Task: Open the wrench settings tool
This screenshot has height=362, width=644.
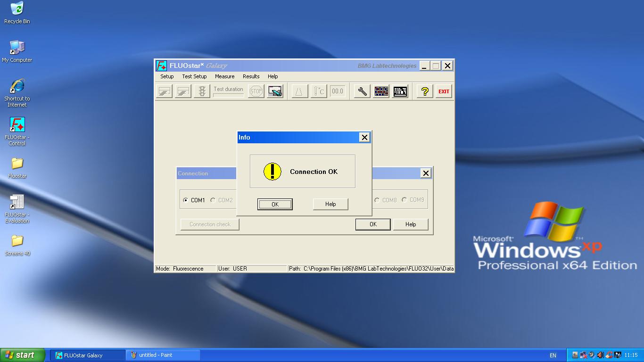Action: pyautogui.click(x=362, y=91)
